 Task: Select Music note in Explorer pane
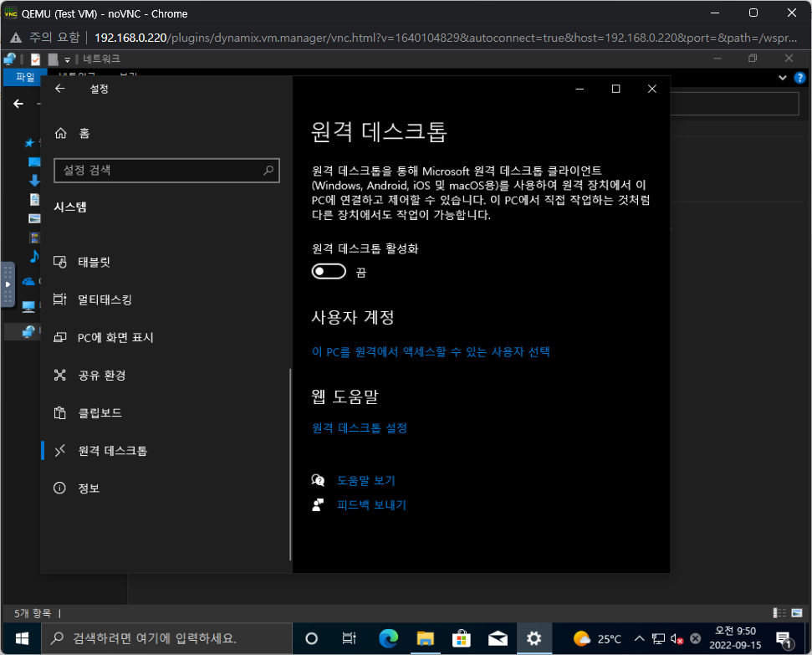coord(34,256)
